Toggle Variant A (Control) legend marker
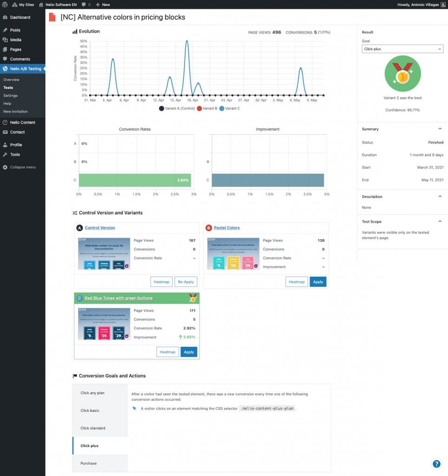The image size is (448, 476). point(161,108)
